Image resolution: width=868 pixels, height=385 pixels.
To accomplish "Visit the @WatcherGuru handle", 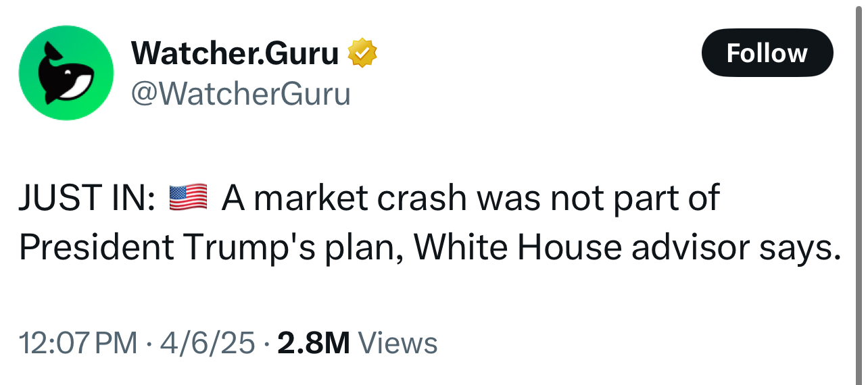I will (x=240, y=94).
